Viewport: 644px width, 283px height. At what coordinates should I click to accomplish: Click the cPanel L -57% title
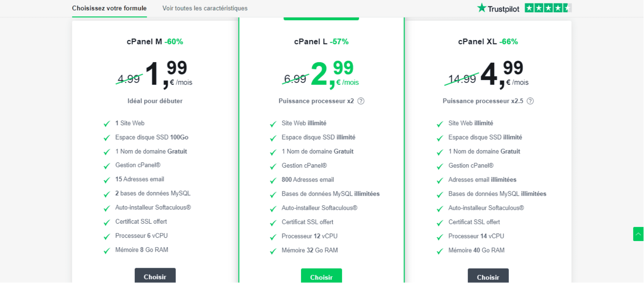tap(321, 42)
